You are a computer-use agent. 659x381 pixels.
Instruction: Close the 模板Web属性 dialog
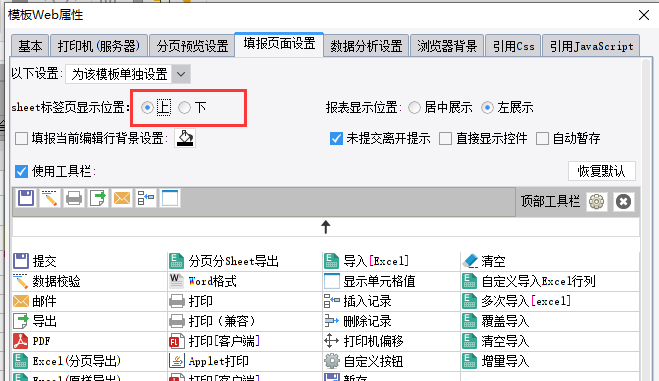tap(643, 15)
